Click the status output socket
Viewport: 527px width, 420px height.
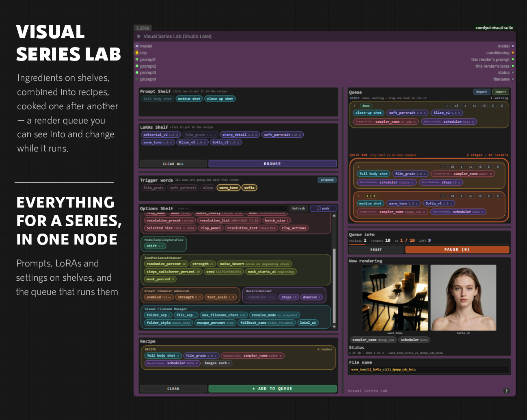(x=513, y=73)
